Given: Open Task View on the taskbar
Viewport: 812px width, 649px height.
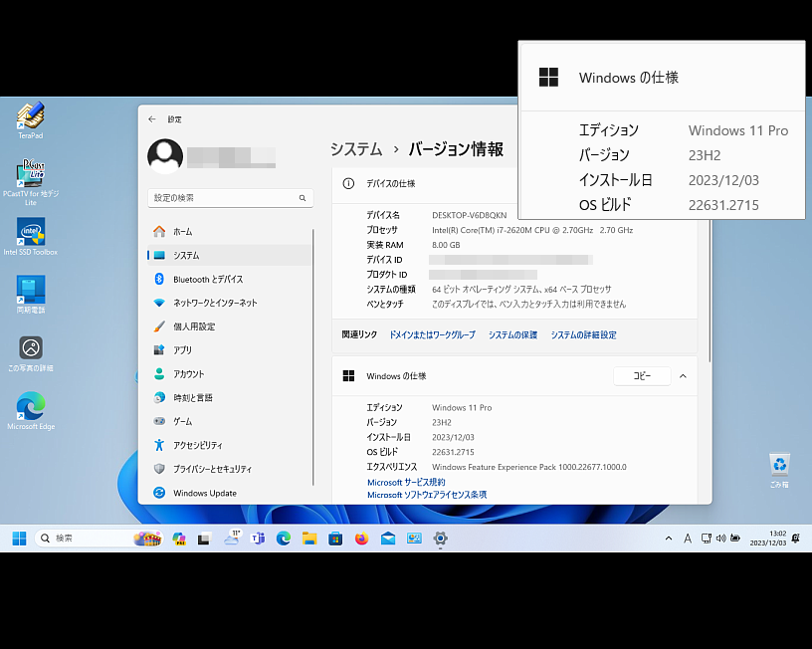Looking at the screenshot, I should [204, 539].
